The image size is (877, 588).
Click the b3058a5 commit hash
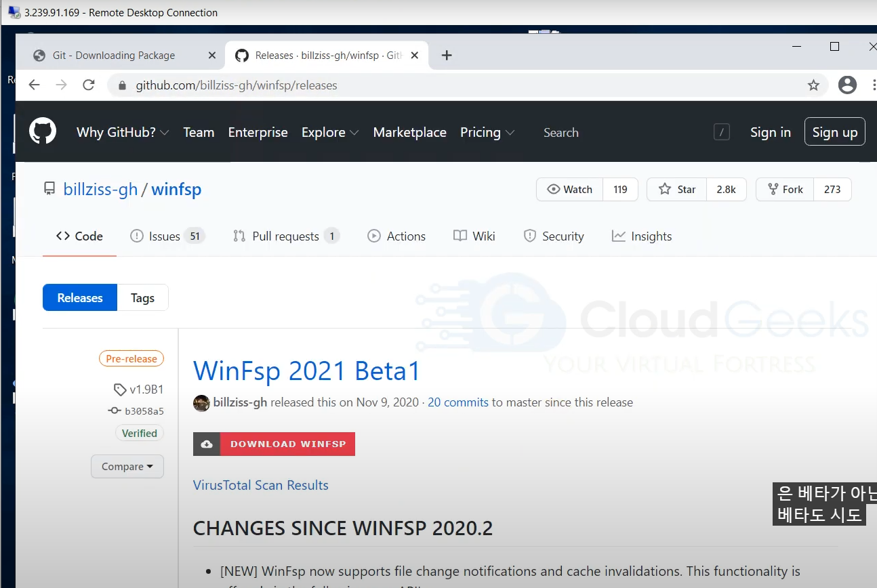tap(144, 411)
